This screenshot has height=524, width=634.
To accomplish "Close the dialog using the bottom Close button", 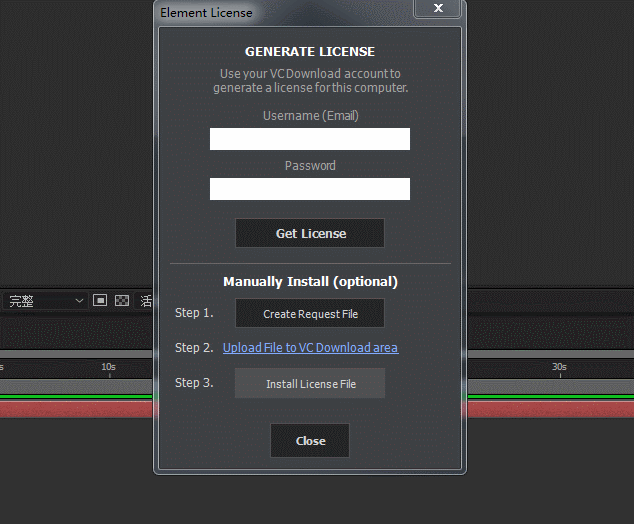I will (310, 441).
